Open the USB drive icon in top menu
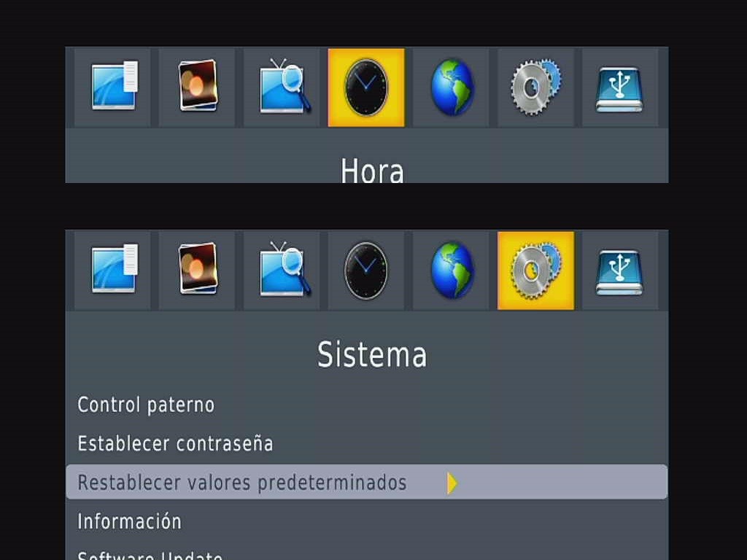This screenshot has height=560, width=747. click(620, 87)
